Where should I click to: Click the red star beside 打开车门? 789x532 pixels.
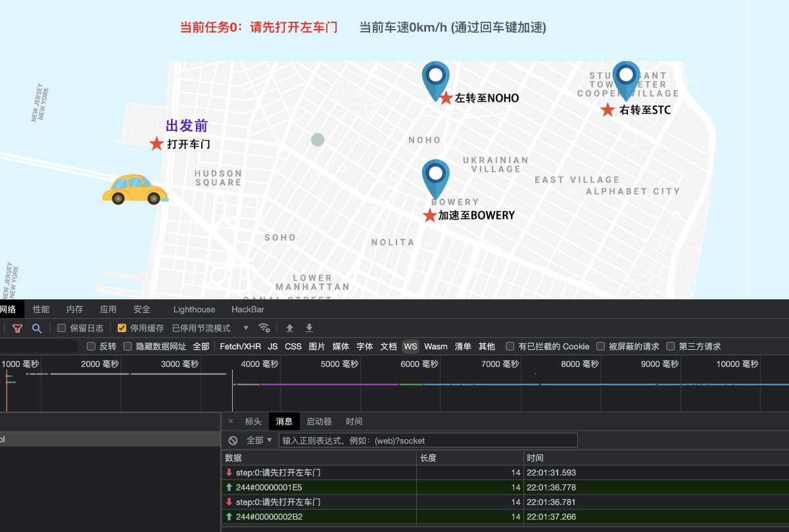tap(156, 143)
